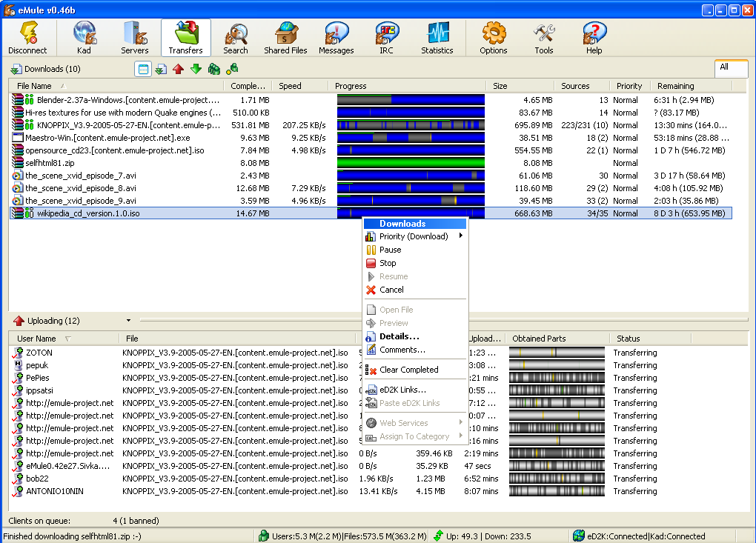Open the Servers list
756x543 pixels.
(134, 37)
